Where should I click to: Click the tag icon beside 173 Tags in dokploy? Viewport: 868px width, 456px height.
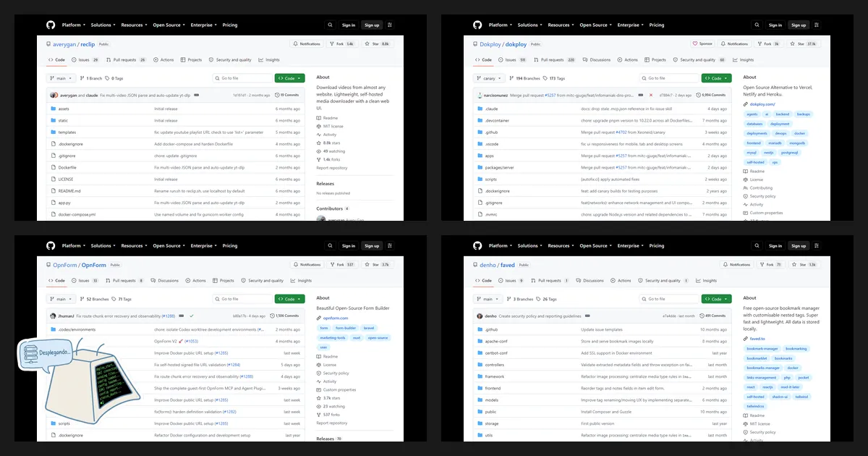tap(545, 78)
